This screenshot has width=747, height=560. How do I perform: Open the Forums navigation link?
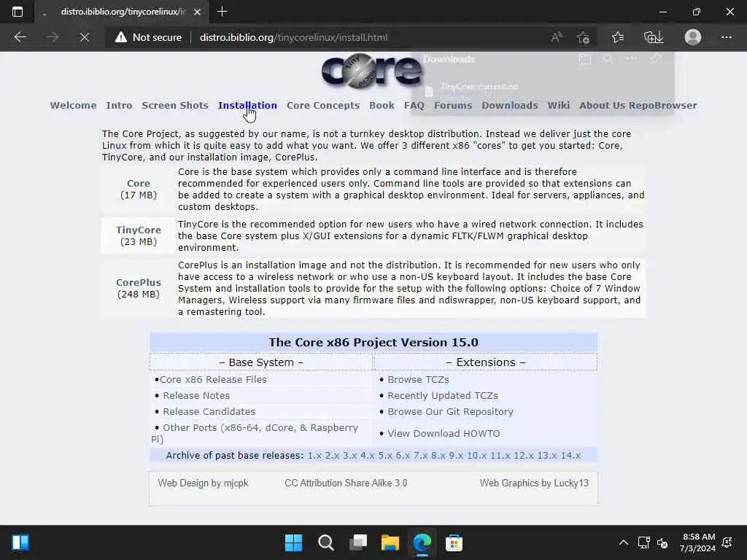click(452, 105)
